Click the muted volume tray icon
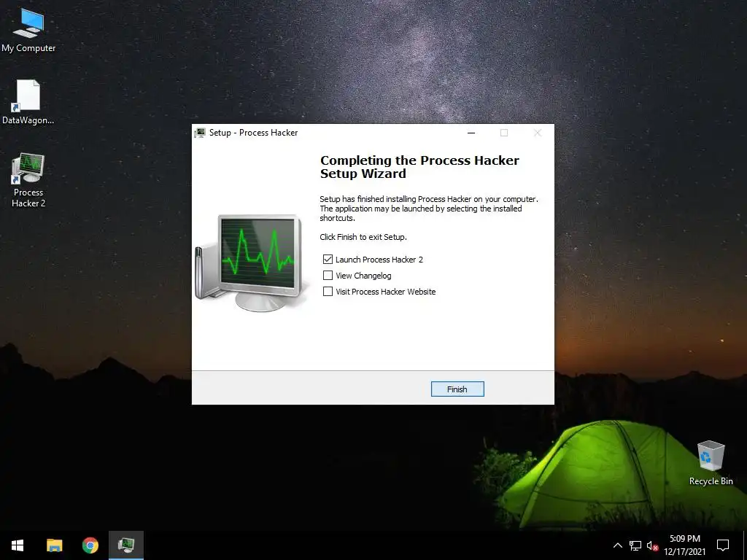The width and height of the screenshot is (747, 560). point(652,545)
